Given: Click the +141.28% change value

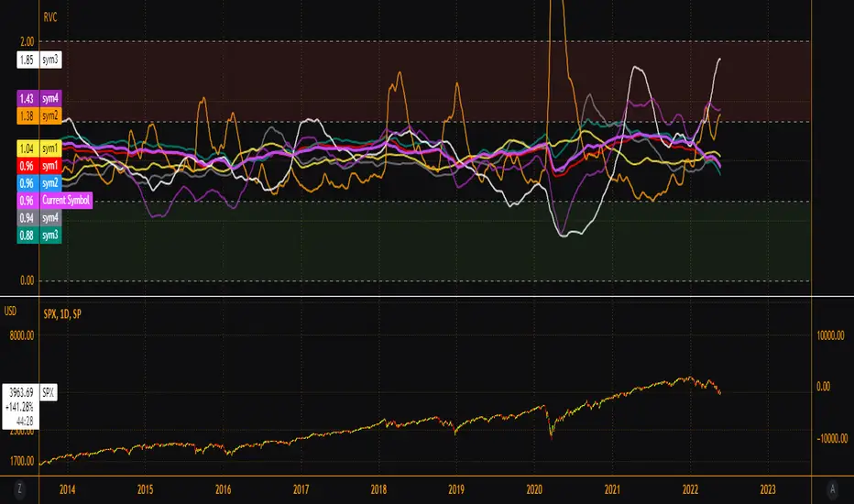Looking at the screenshot, I should (19, 407).
